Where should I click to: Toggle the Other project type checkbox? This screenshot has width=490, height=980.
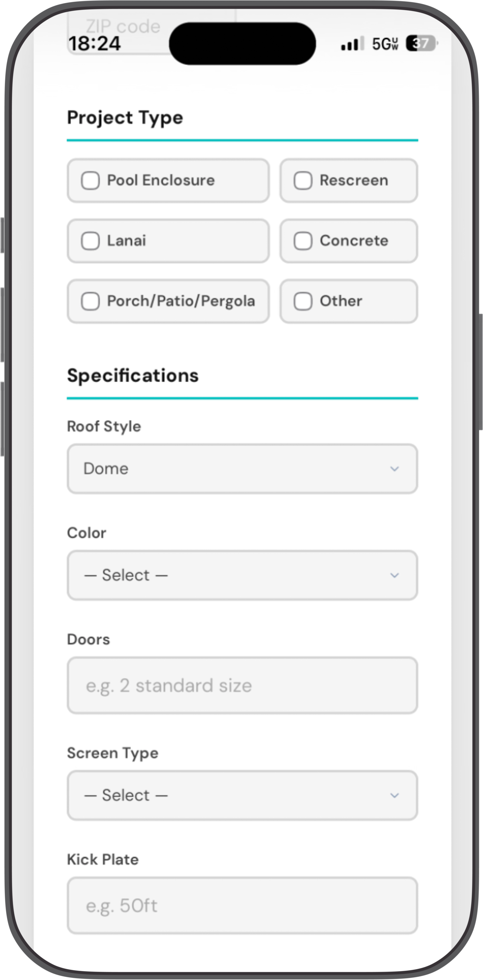coord(303,301)
